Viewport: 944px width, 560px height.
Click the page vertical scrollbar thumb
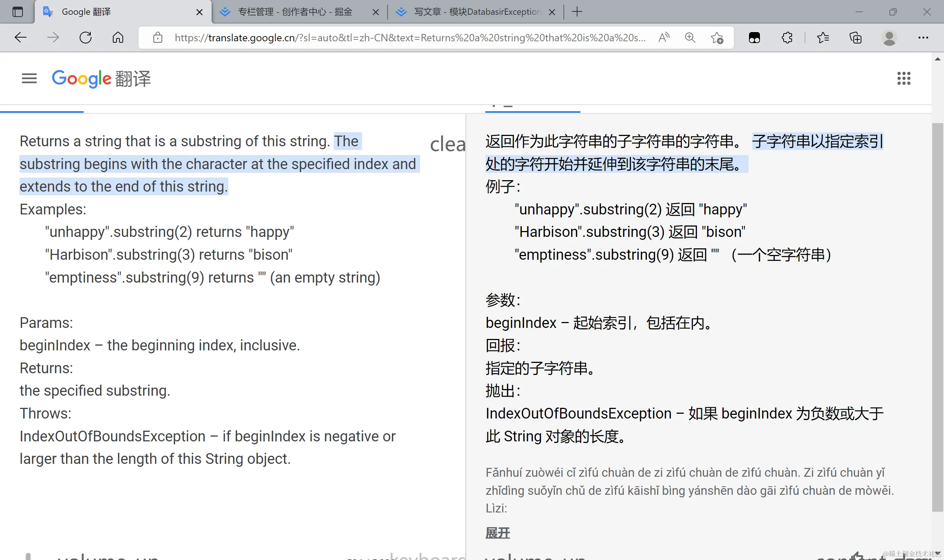click(937, 317)
